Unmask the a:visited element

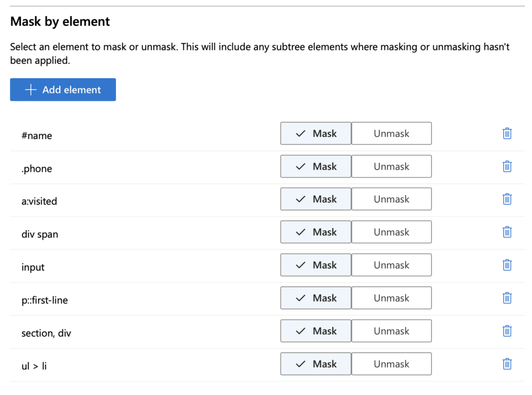click(391, 199)
